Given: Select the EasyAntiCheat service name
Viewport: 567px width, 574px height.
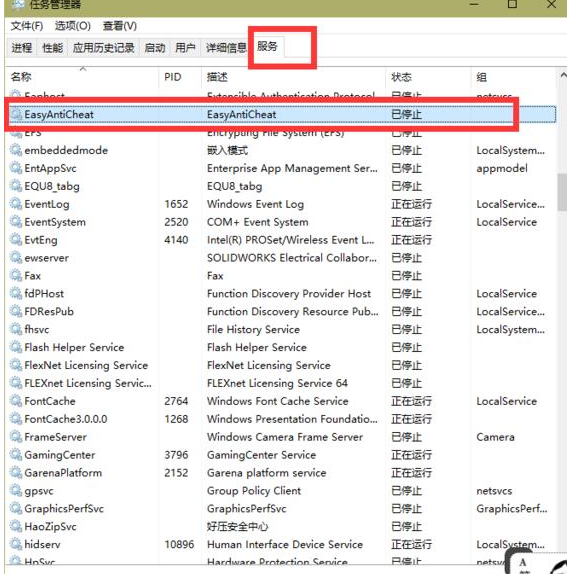Looking at the screenshot, I should tap(59, 115).
